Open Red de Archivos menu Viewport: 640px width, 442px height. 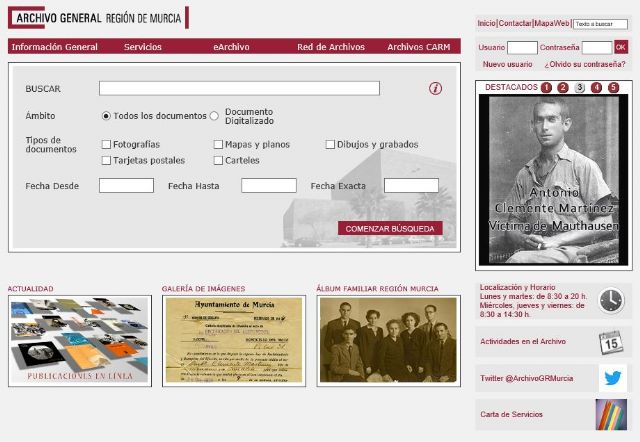(331, 47)
